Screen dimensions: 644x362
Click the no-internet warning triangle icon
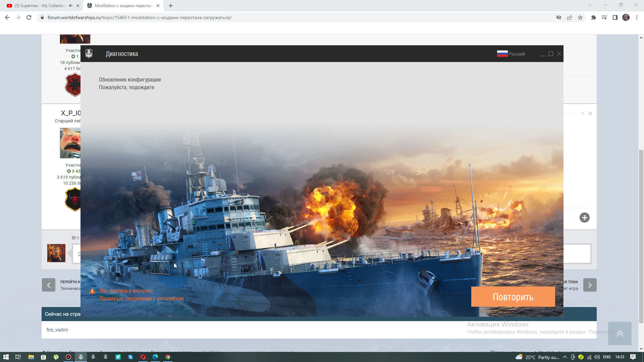point(92,291)
